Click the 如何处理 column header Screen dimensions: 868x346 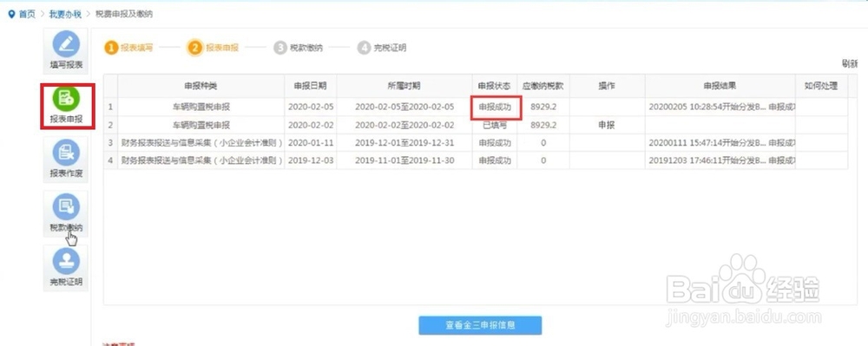821,86
